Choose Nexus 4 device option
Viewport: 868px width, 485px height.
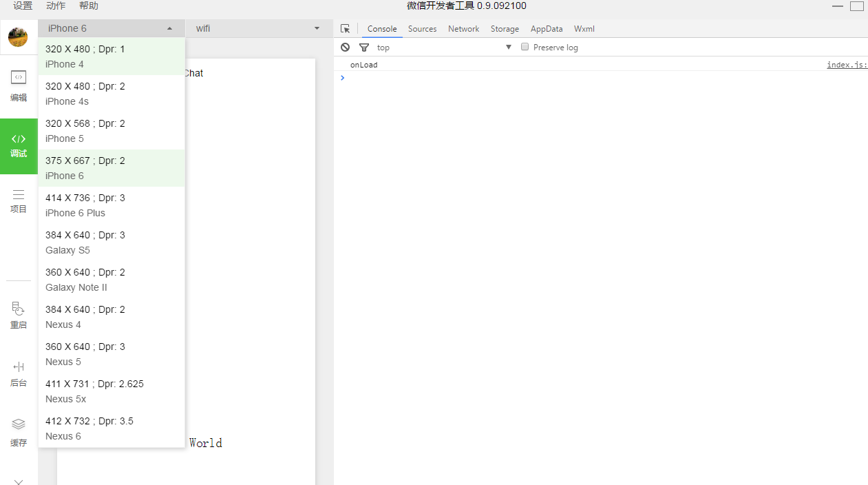(x=112, y=317)
